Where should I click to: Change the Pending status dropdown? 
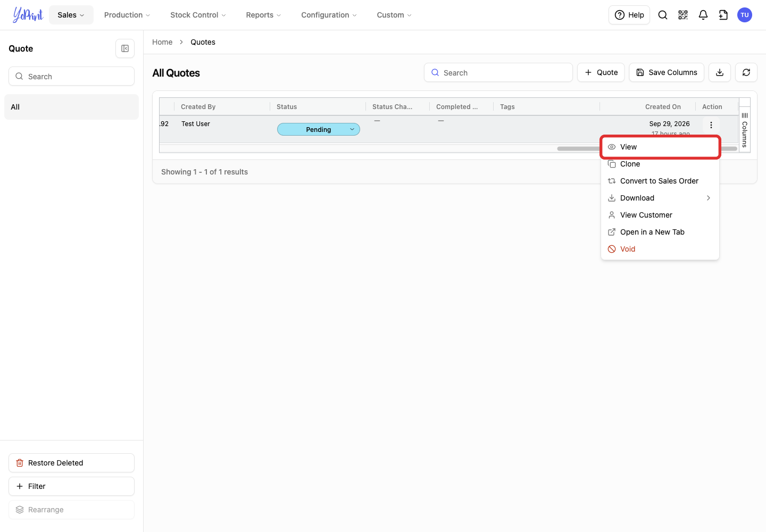tap(319, 129)
